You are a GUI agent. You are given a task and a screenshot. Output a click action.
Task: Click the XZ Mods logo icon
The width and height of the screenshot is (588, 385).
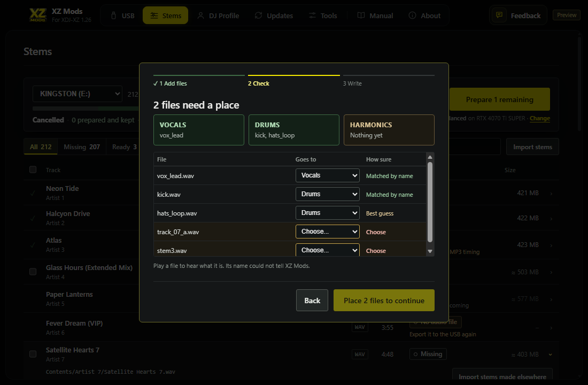tap(38, 15)
